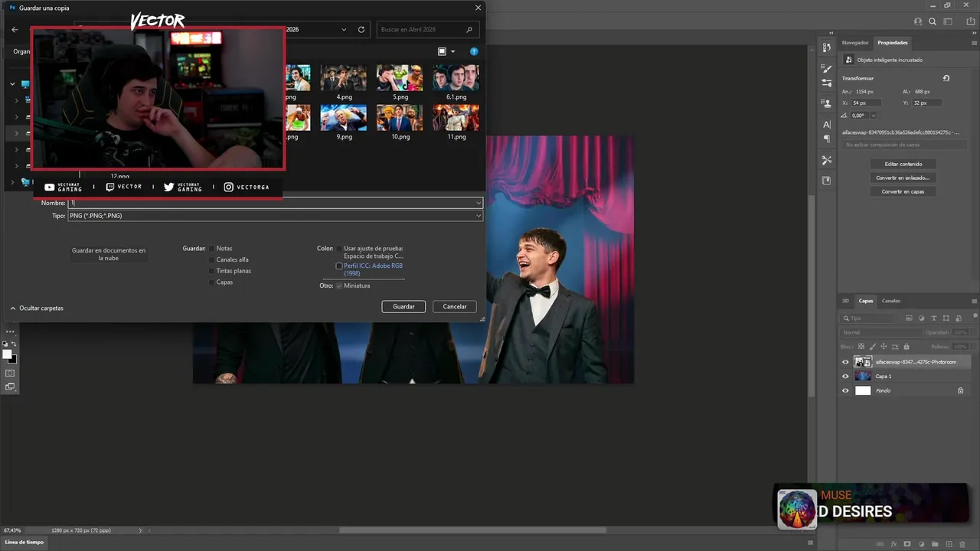Open the Paragraph panel icon

[x=827, y=139]
